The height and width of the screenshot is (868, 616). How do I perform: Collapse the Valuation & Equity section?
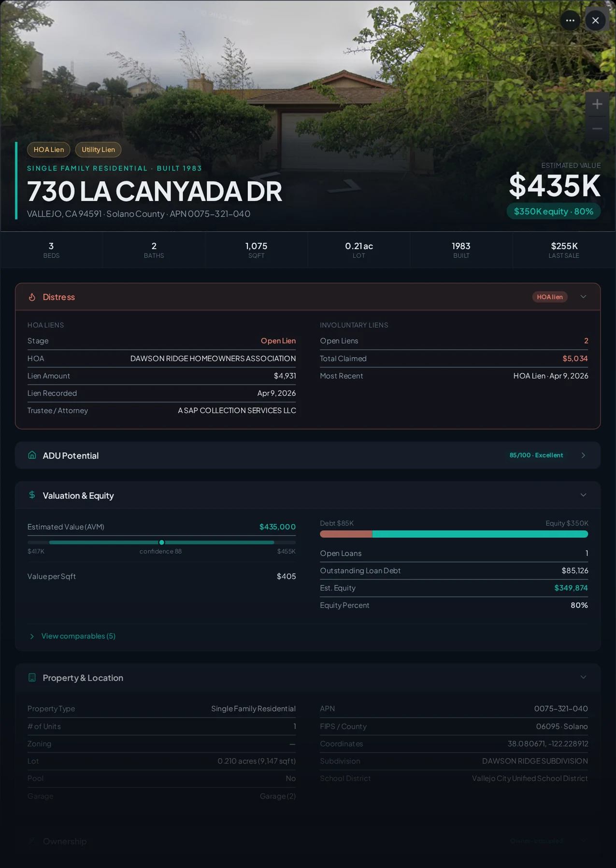click(x=583, y=495)
